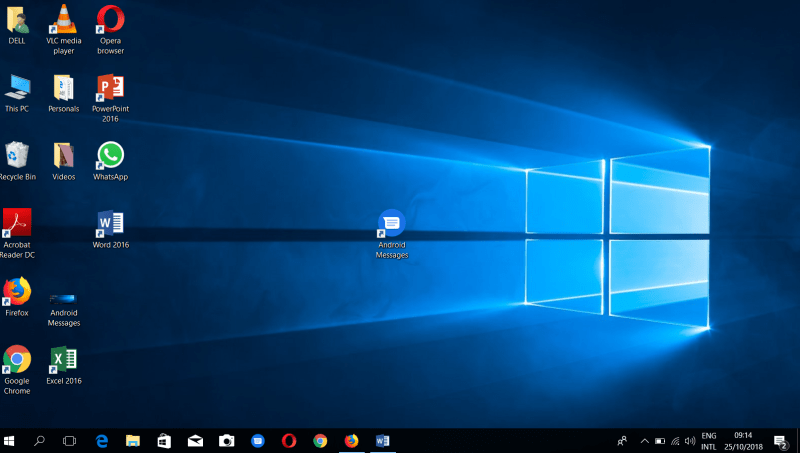The width and height of the screenshot is (800, 453).
Task: Select the Recycle Bin desktop icon
Action: (17, 155)
